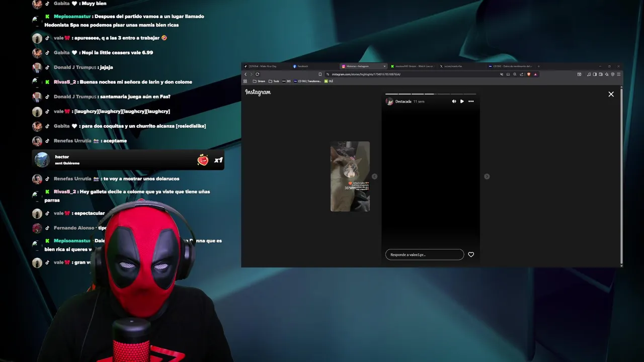This screenshot has width=644, height=362.
Task: Reload the Instagram page
Action: [258, 74]
